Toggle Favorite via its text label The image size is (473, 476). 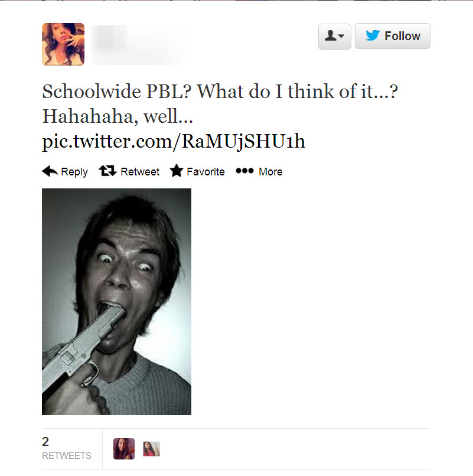click(205, 172)
